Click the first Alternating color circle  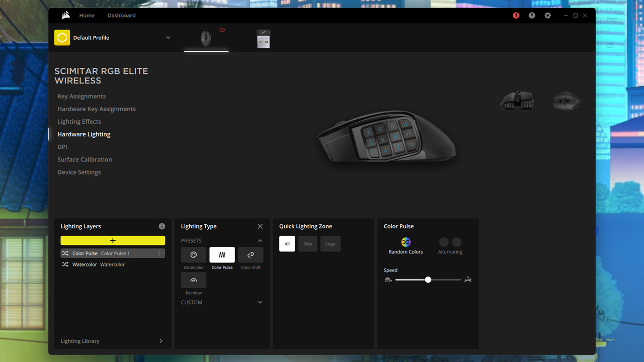(444, 242)
